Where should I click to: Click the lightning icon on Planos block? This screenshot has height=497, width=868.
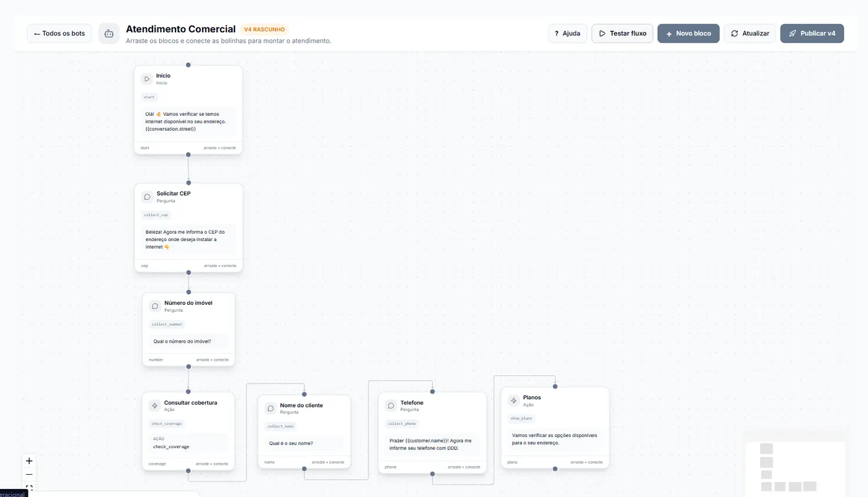(513, 400)
